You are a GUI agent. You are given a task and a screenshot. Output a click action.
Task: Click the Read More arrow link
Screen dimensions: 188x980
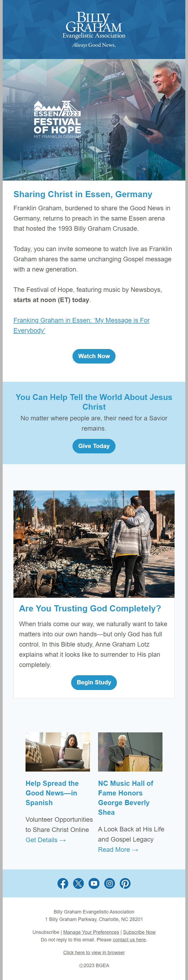click(118, 849)
